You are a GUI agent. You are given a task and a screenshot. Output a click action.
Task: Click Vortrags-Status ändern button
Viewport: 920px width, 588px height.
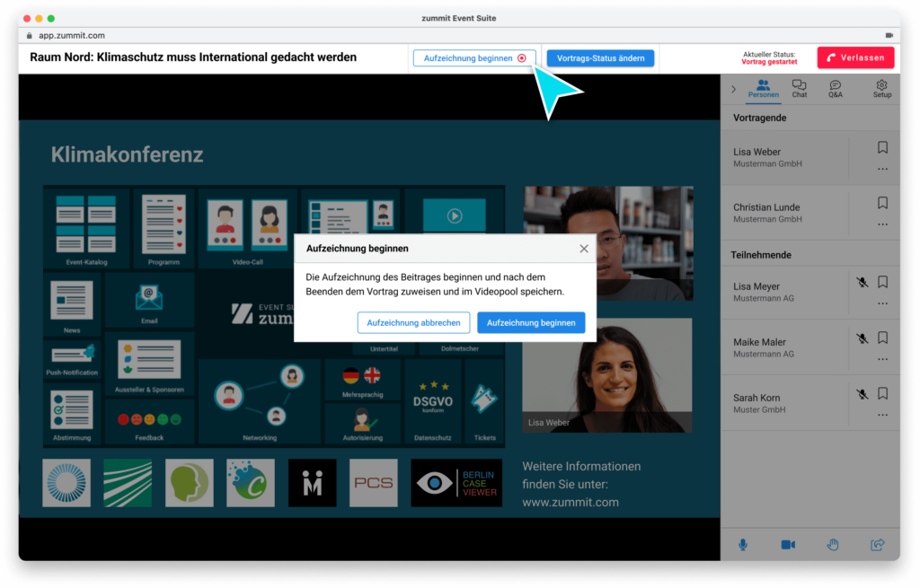click(600, 58)
